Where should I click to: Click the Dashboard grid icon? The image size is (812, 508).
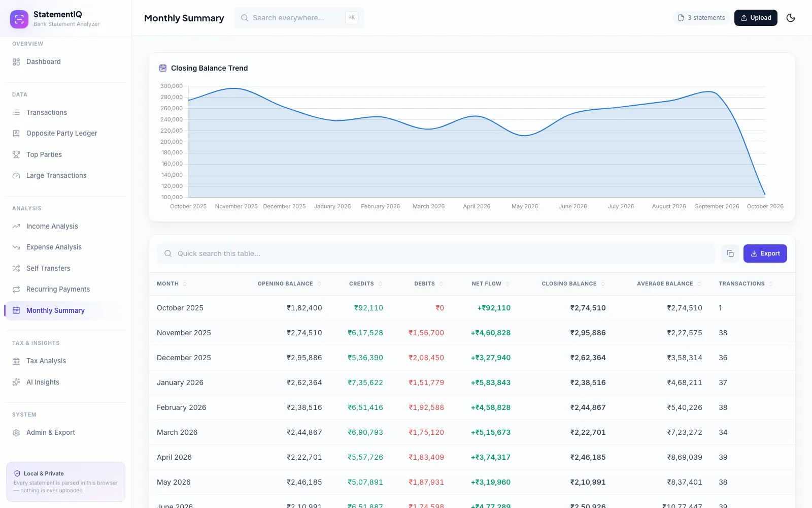[16, 61]
